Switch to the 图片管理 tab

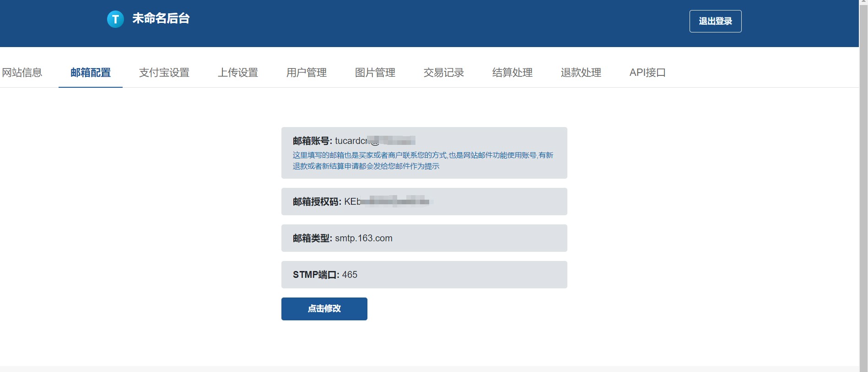tap(375, 73)
